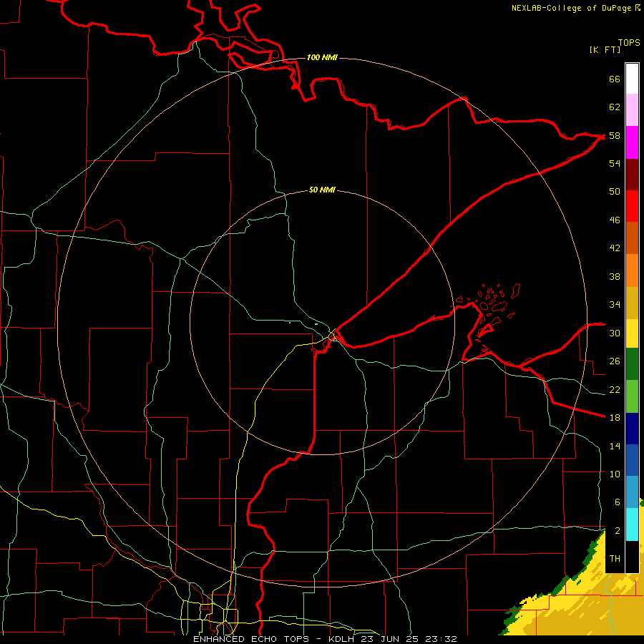Choose the dark orange legend swatch
Image resolution: width=644 pixels, height=644 pixels.
click(x=632, y=238)
